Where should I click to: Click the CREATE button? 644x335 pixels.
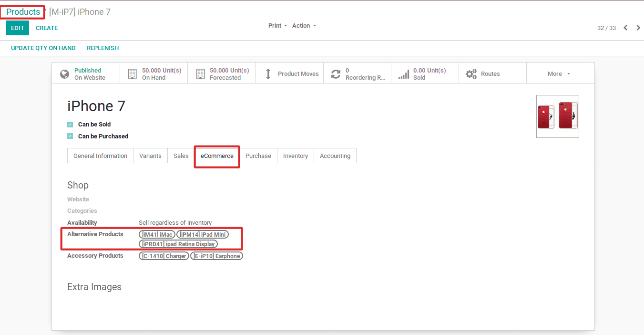[x=47, y=28]
